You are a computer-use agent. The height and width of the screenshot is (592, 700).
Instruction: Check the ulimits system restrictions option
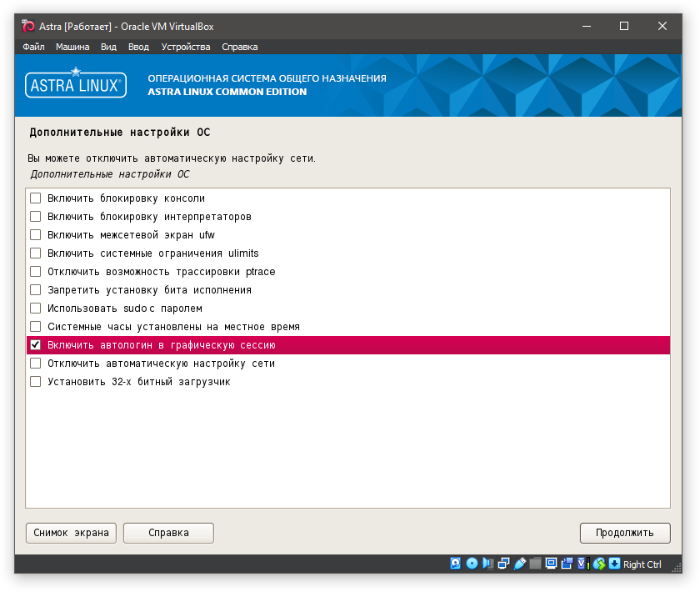[35, 253]
